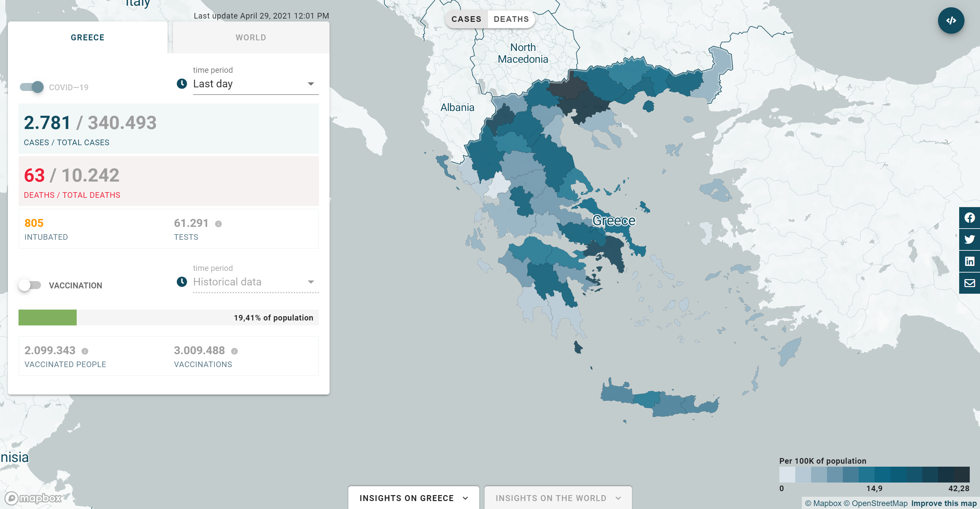Image resolution: width=980 pixels, height=509 pixels.
Task: Share the map on Twitter
Action: click(969, 239)
